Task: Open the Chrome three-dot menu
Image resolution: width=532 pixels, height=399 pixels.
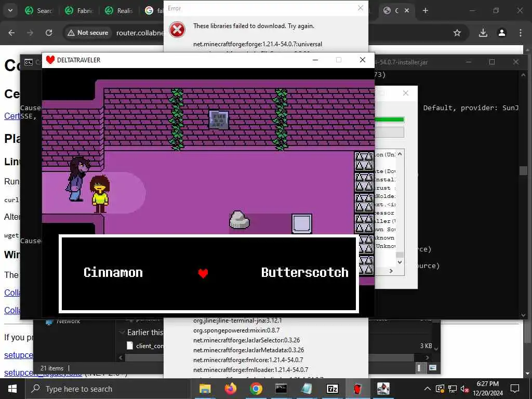Action: (x=521, y=33)
